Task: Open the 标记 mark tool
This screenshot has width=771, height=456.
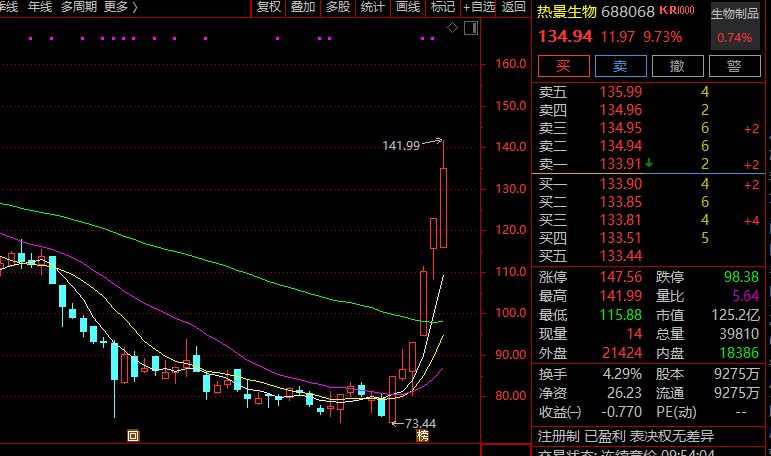Action: pyautogui.click(x=443, y=7)
